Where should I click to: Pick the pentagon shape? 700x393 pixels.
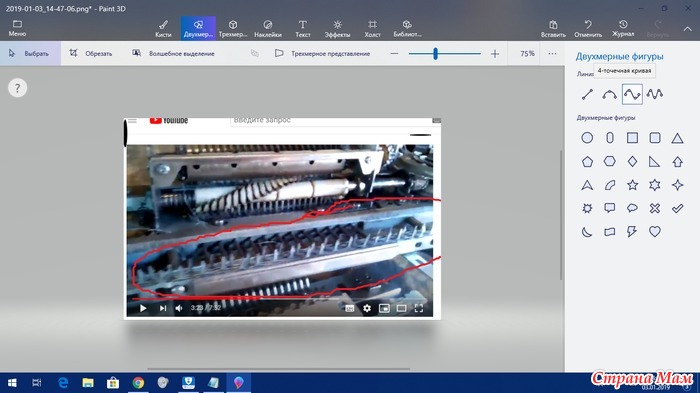[x=587, y=162]
